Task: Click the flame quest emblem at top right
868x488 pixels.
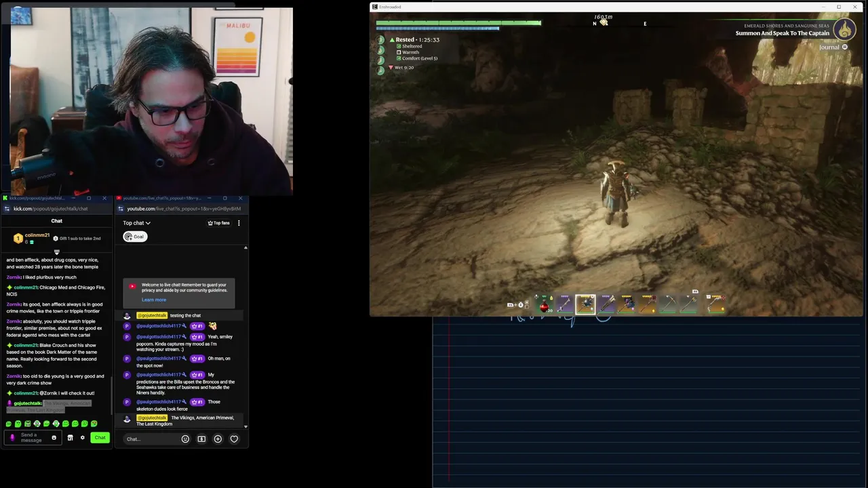Action: point(844,29)
